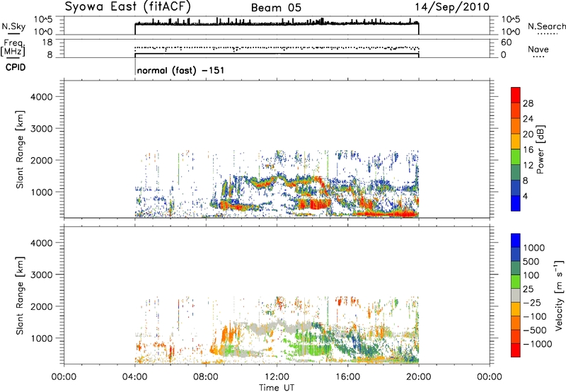This screenshot has height=392, width=566.
Task: Click the "12" label on Power colorbar
Action: (x=528, y=166)
